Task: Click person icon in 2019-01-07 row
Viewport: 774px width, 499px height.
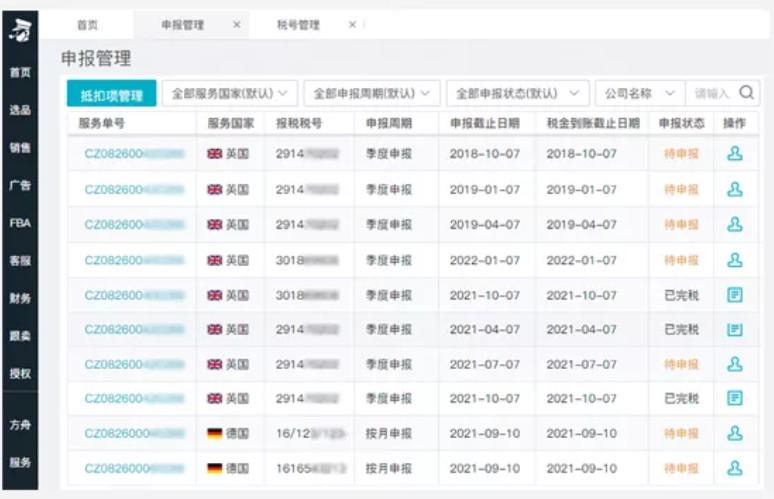Action: pyautogui.click(x=735, y=189)
